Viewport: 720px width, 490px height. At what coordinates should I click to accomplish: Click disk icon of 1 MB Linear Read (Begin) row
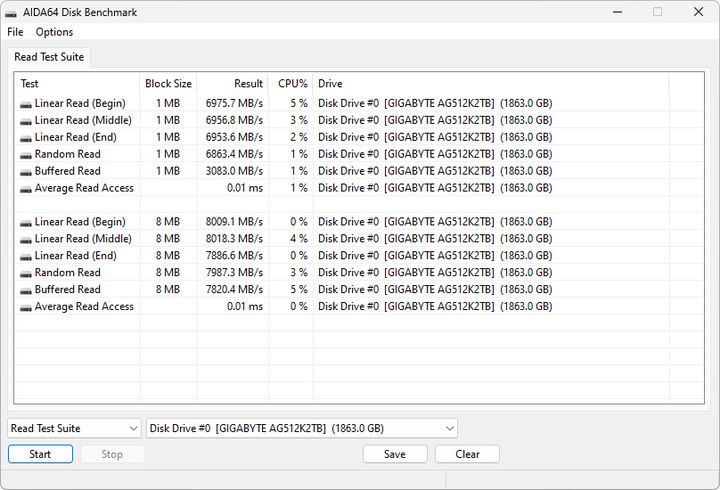26,105
